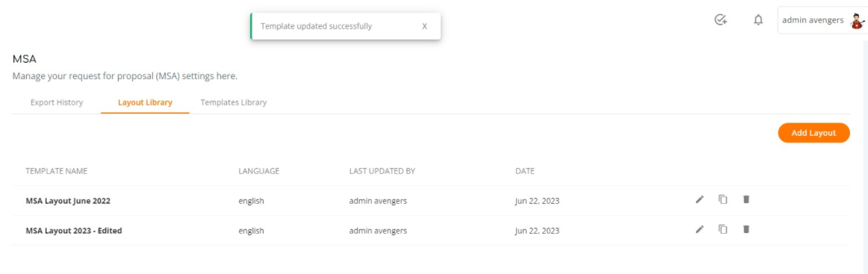Switch to the Export History tab
868x274 pixels.
click(x=57, y=102)
